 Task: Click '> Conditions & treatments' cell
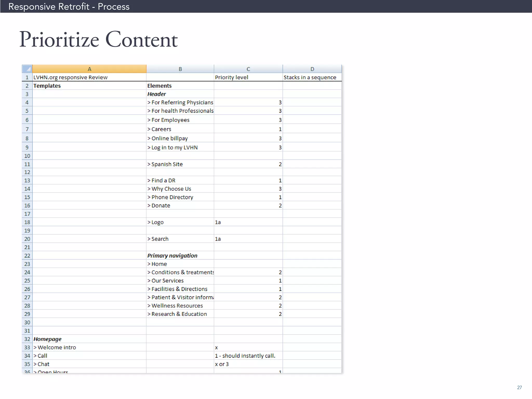[180, 272]
